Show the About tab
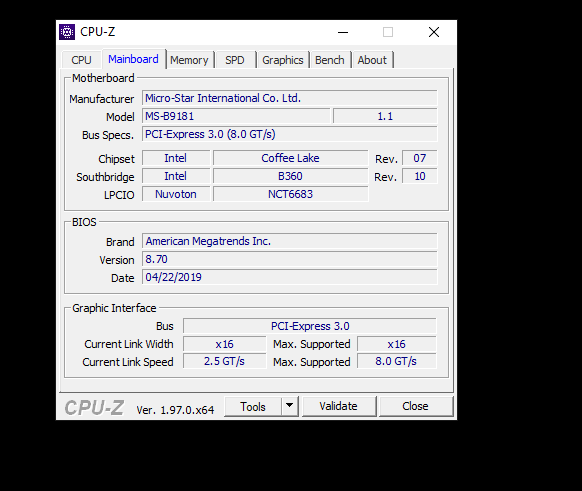The width and height of the screenshot is (582, 491). coord(372,60)
